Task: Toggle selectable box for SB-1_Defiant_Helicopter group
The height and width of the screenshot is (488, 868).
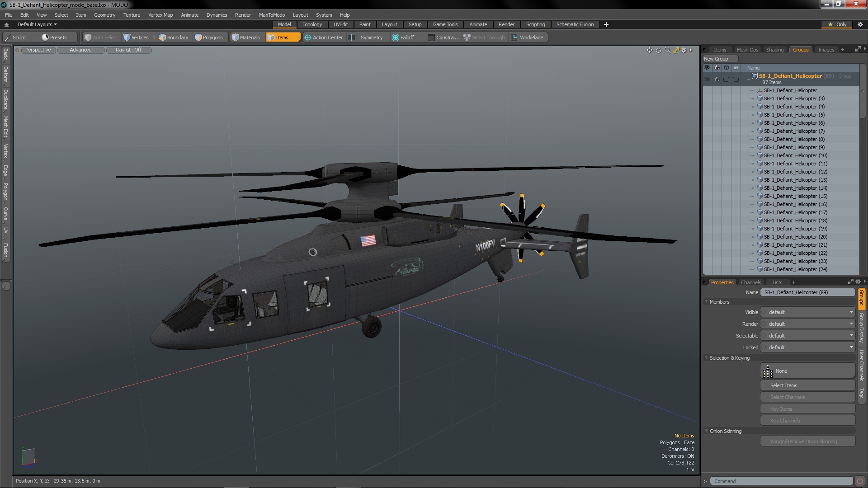Action: [726, 79]
